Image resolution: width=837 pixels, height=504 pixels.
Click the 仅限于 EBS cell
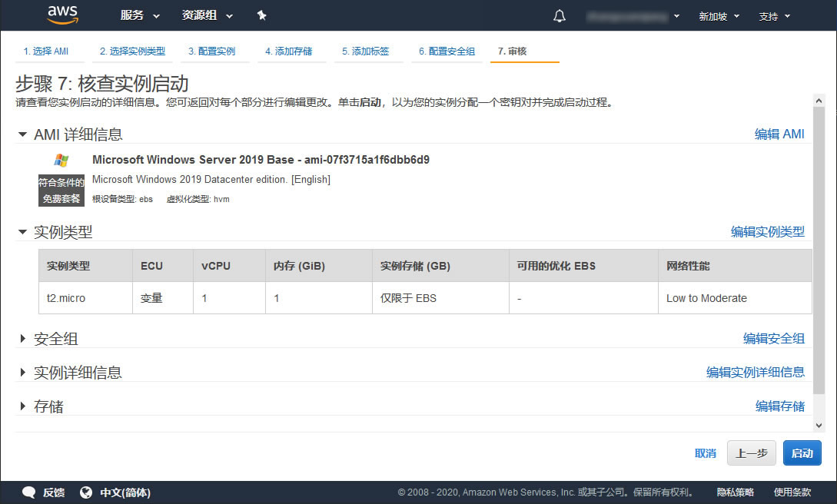tap(440, 298)
